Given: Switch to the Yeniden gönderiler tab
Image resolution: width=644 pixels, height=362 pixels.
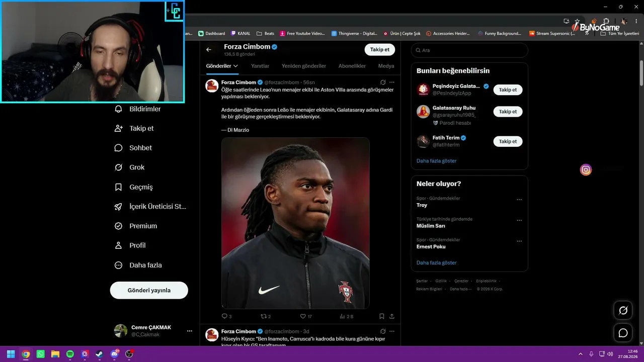Looking at the screenshot, I should 304,66.
